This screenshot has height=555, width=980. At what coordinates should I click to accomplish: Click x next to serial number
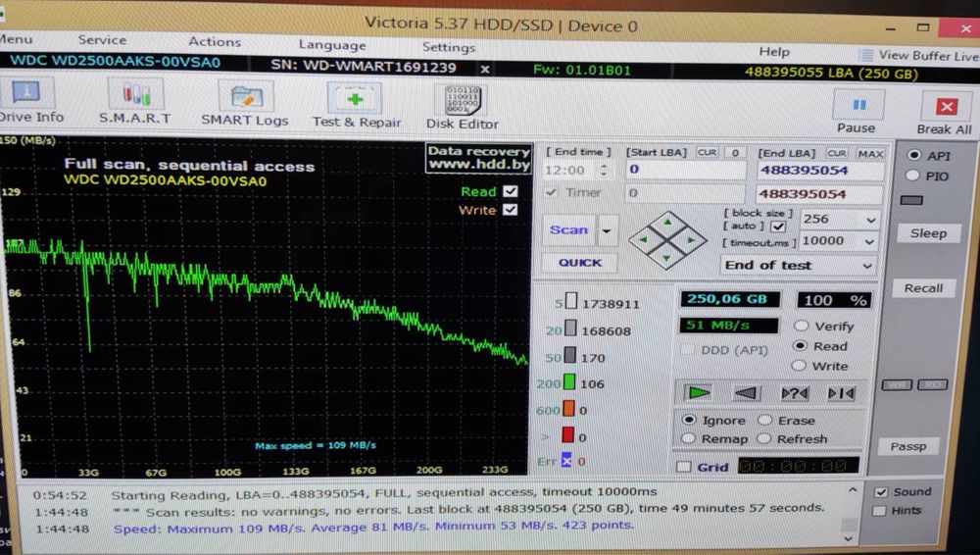pos(485,69)
